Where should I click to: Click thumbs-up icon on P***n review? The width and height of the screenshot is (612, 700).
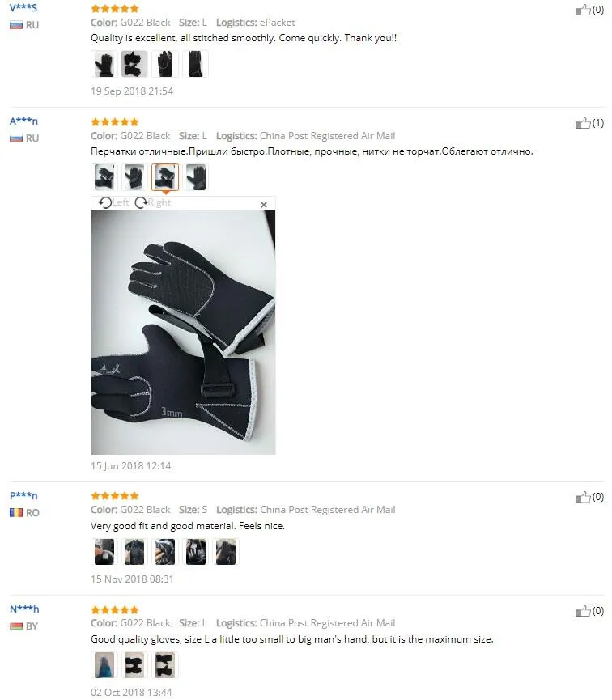[583, 497]
